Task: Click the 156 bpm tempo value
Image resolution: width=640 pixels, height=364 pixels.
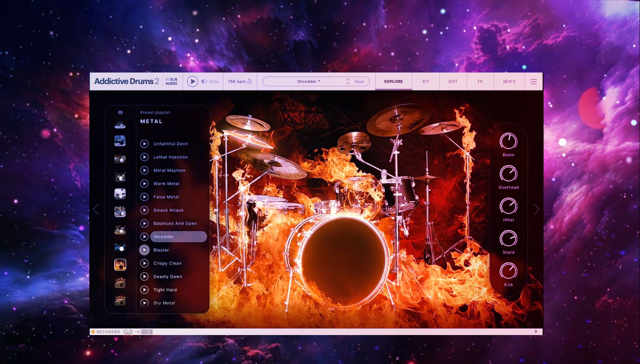Action: coord(237,82)
